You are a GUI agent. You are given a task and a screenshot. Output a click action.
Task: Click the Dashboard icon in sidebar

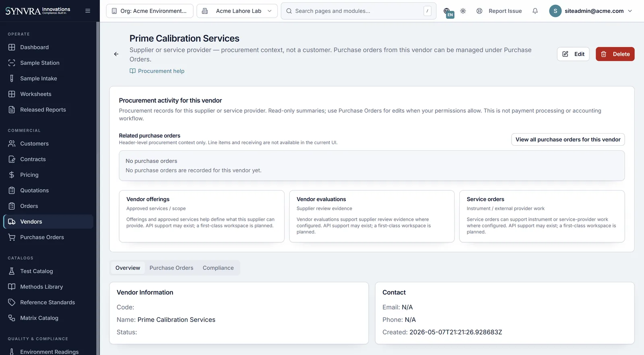click(x=12, y=47)
